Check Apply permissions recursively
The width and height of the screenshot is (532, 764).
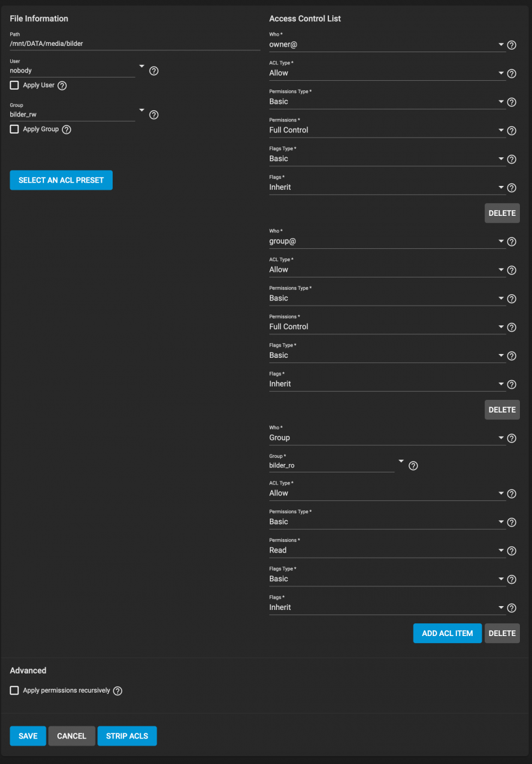coord(15,690)
